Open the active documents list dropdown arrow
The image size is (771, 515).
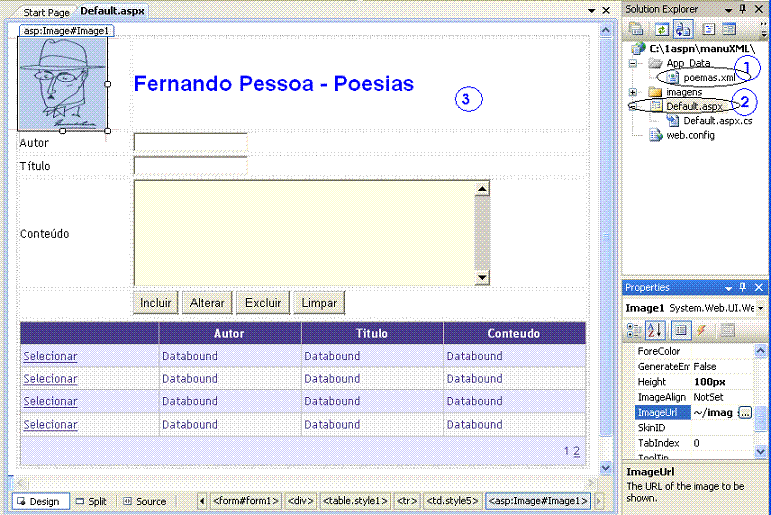[592, 10]
